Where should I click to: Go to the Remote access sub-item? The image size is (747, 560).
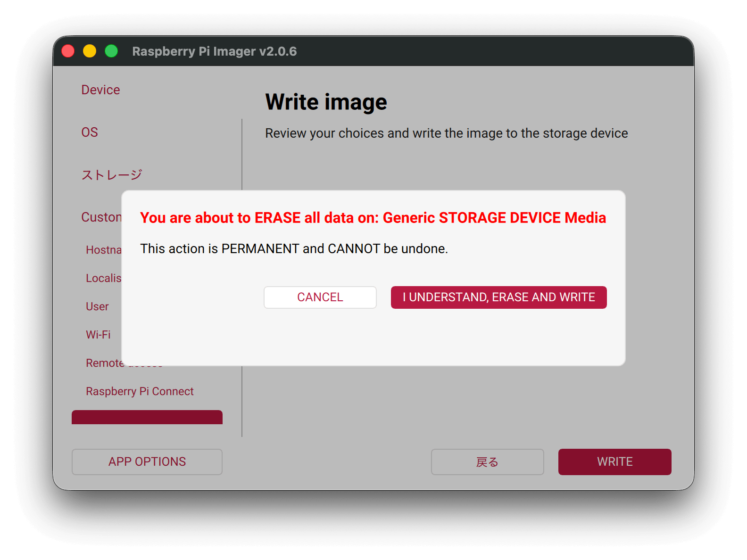(x=105, y=363)
